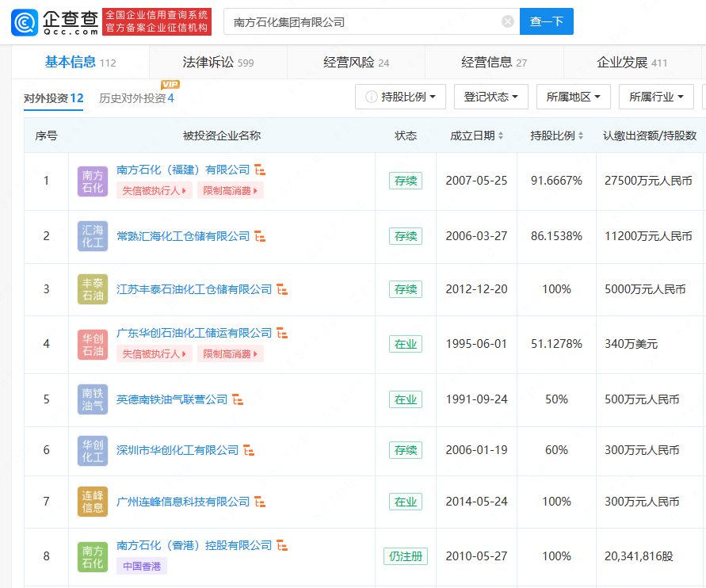This screenshot has height=588, width=706.
Task: Click the structure chart icon next to 常熟汇海化工仓储有限公司
Action: [260, 237]
